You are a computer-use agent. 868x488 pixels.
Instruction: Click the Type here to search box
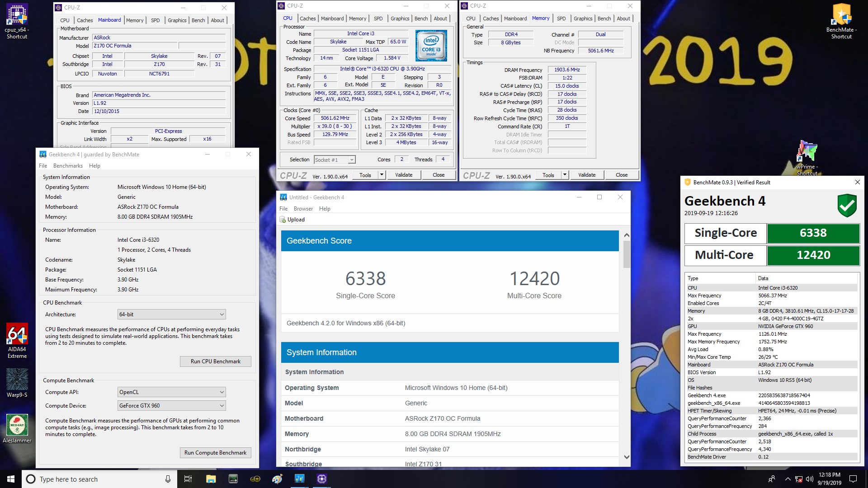pos(99,479)
